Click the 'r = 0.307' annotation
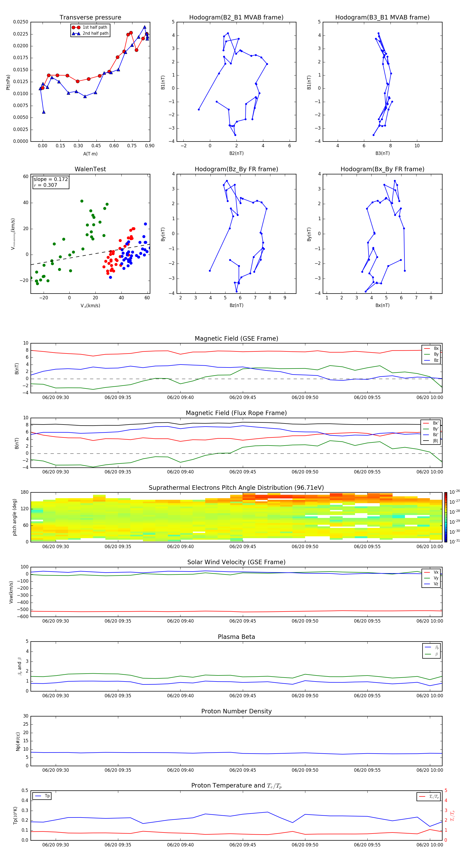 [x=45, y=185]
